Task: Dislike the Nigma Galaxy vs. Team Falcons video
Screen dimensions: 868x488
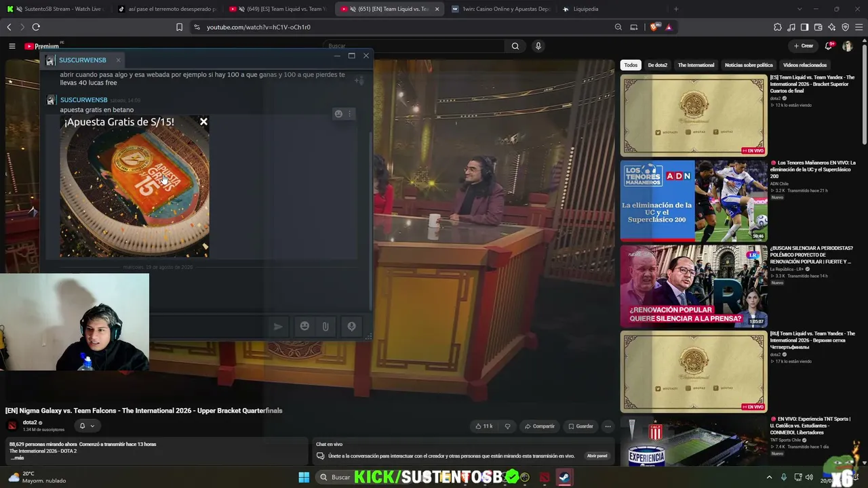Action: (507, 426)
